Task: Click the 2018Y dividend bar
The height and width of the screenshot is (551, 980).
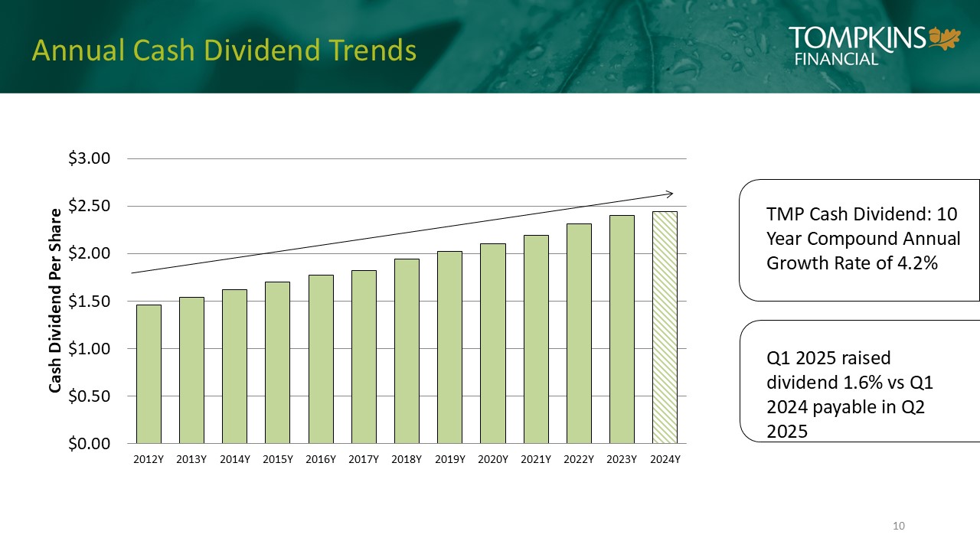Action: tap(407, 351)
